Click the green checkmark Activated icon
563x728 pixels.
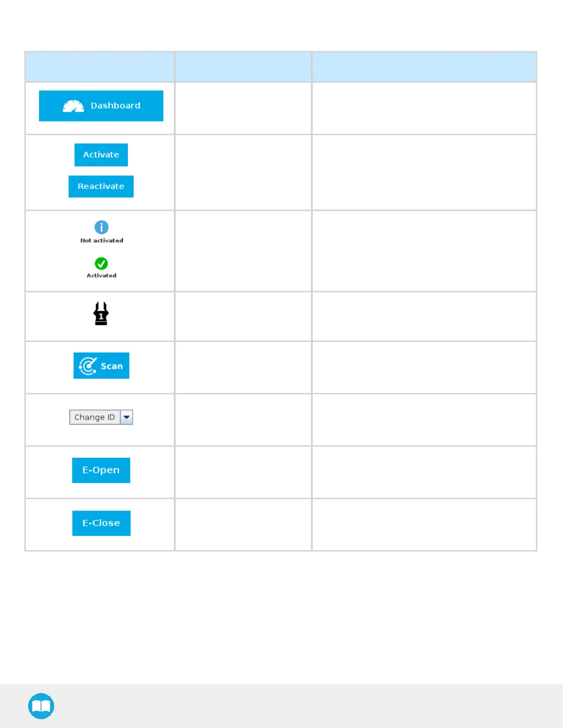[101, 263]
